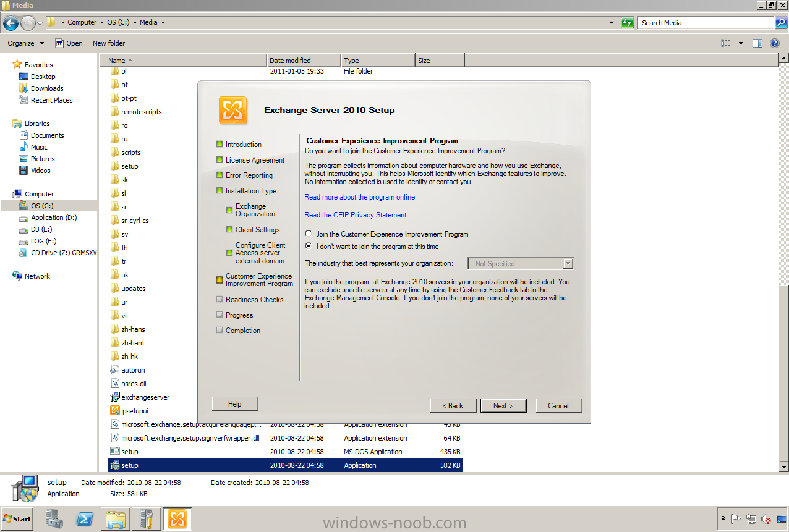
Task: Click the Help button in setup
Action: (235, 404)
